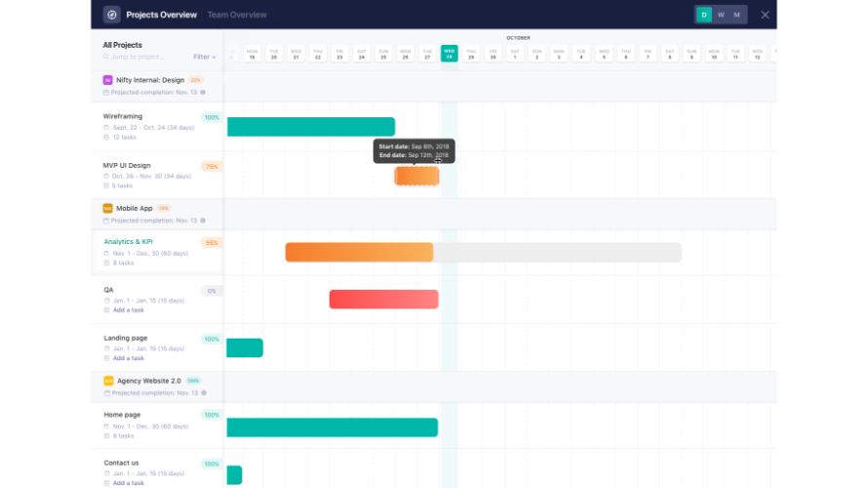Click calendar icon next to Mobile App projected completion
868x488 pixels.
click(x=105, y=221)
